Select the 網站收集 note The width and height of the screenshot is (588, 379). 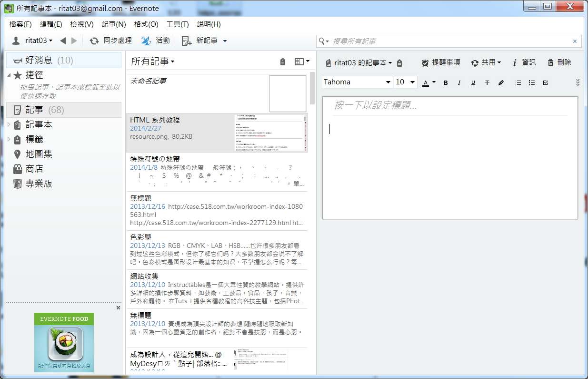217,289
